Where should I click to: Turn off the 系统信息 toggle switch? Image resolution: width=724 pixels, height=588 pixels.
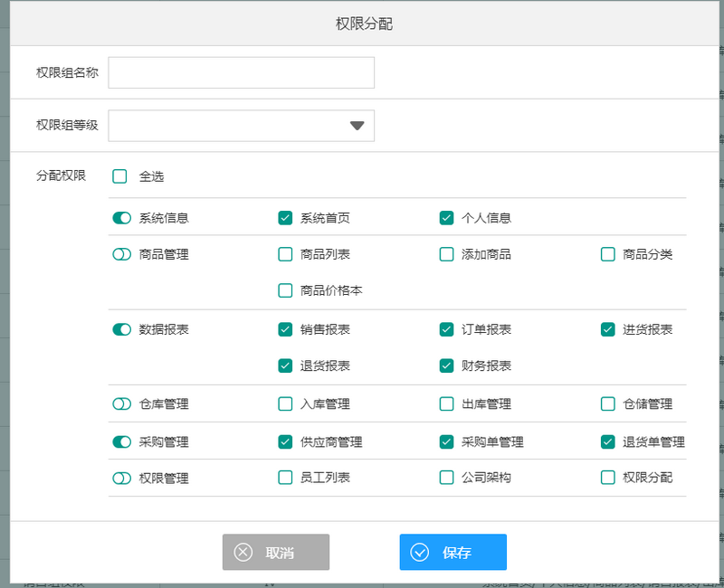click(x=121, y=218)
